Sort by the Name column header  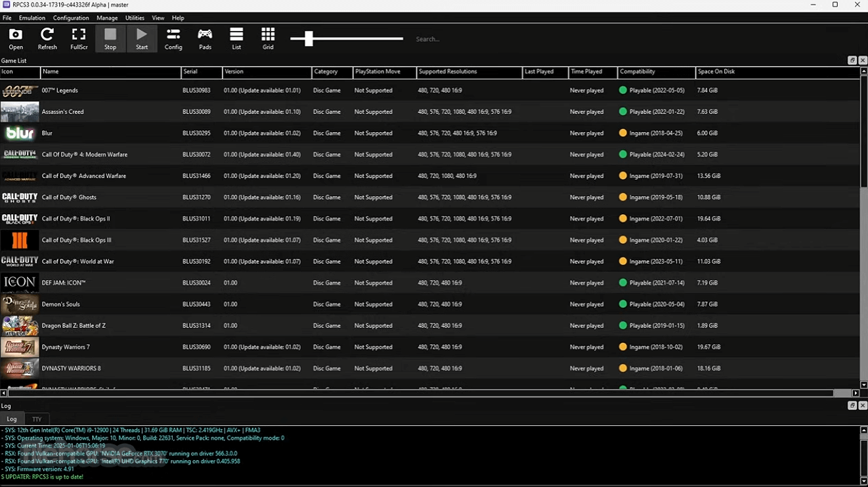110,72
